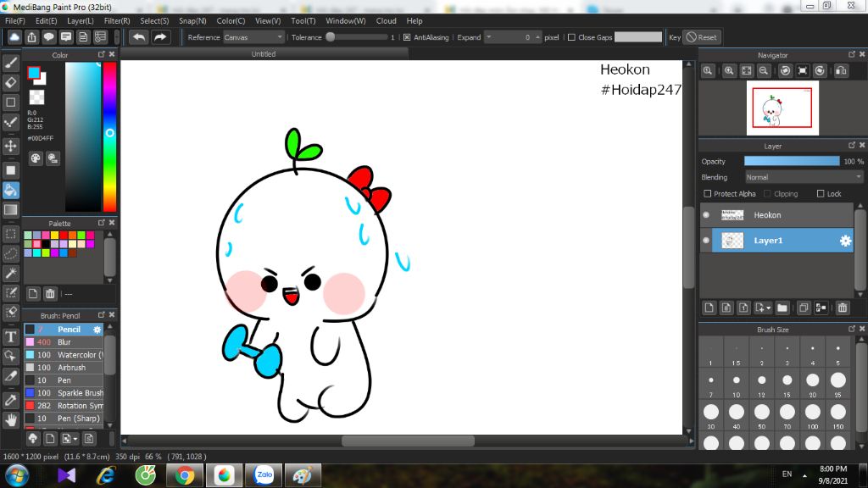This screenshot has height=488, width=868.
Task: Open the Cloud menu
Action: 387,20
